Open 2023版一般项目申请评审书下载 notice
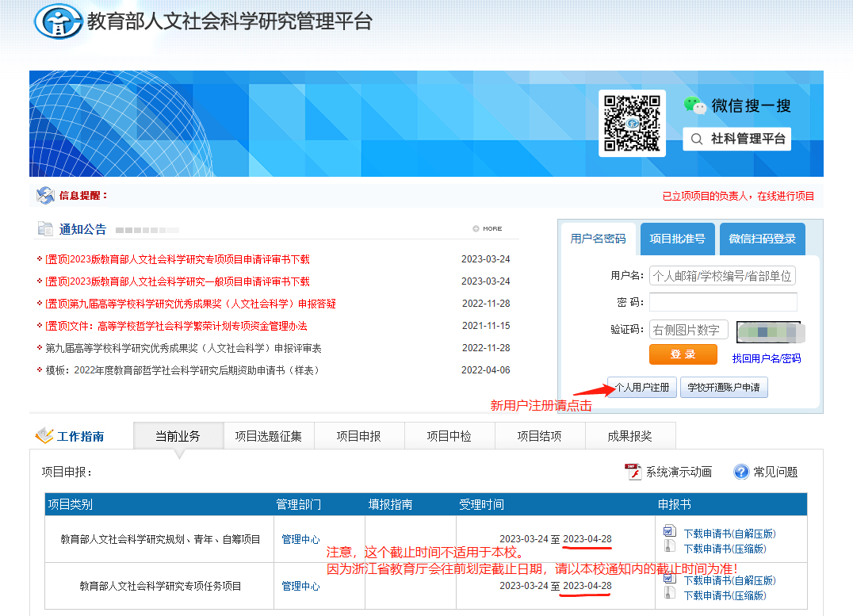The image size is (853, 616). tap(178, 281)
